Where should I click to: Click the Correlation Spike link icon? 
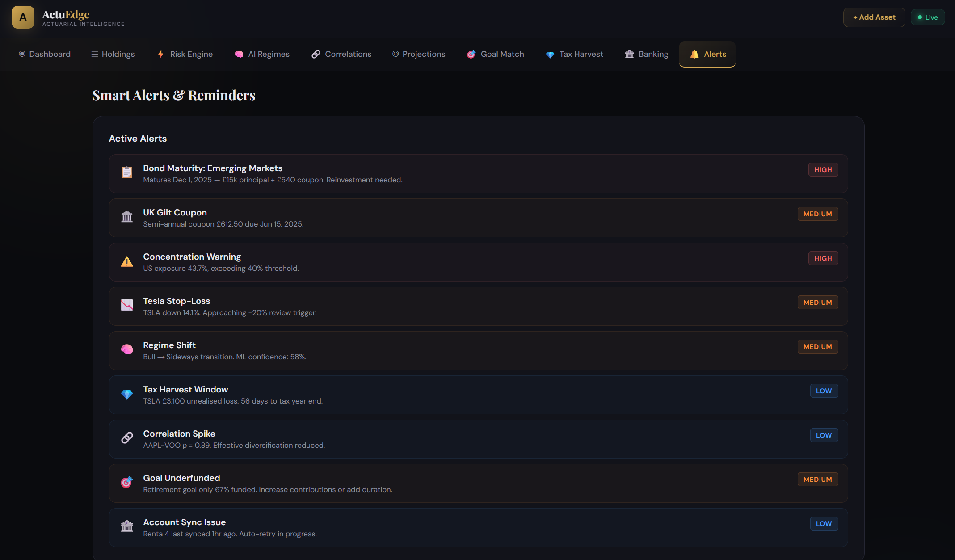coord(127,438)
